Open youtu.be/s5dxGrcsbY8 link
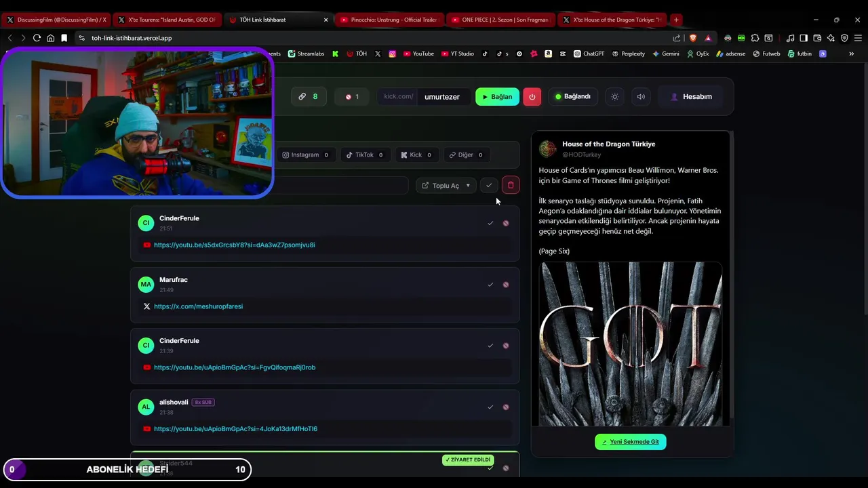Screen dimensions: 868x488 (234, 245)
